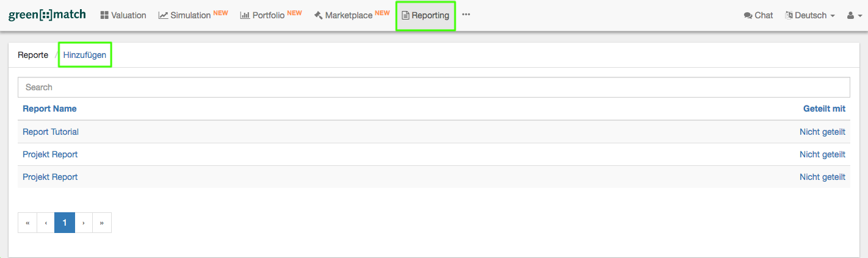Go to first page of pagination
The height and width of the screenshot is (258, 868).
[27, 223]
